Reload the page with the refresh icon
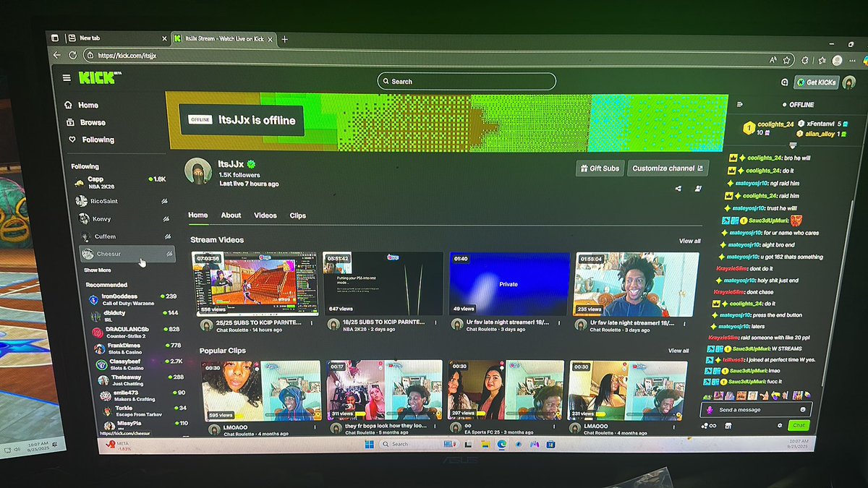The height and width of the screenshot is (488, 868). point(72,55)
